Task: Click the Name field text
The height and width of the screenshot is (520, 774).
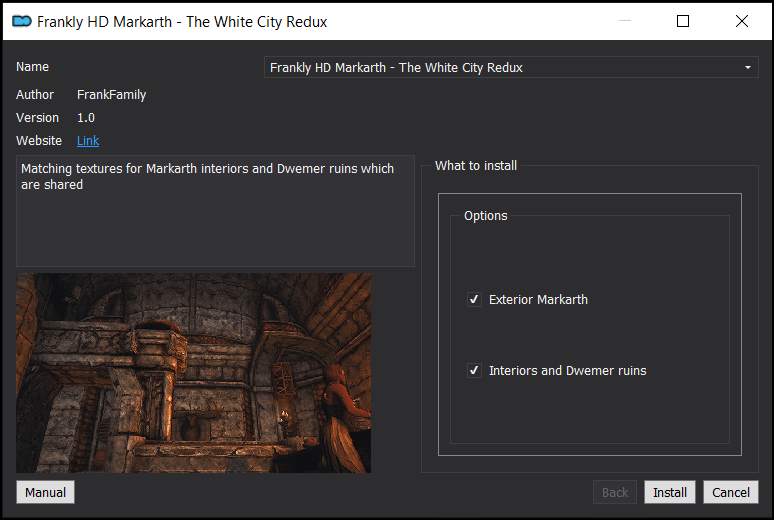Action: point(396,67)
